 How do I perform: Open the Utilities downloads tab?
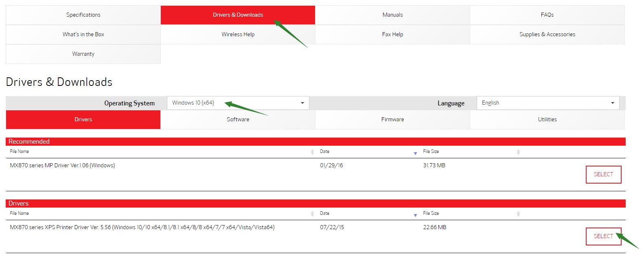pyautogui.click(x=547, y=120)
